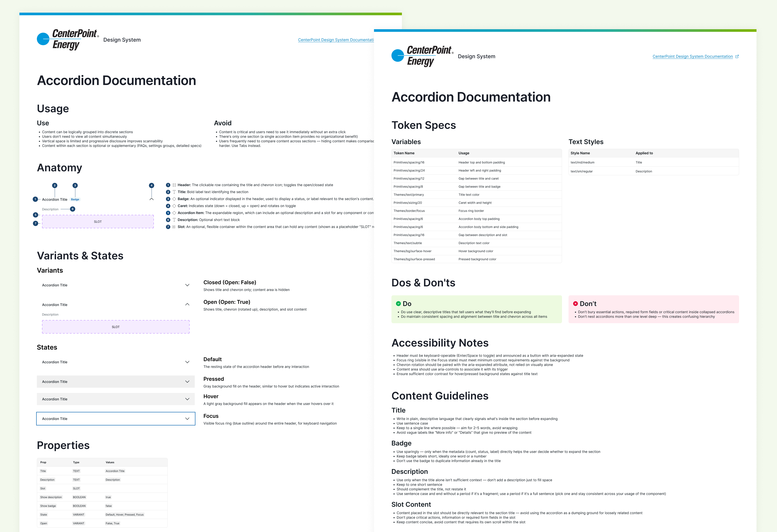
Task: Click the chevron in the Default state accordion
Action: tap(187, 362)
